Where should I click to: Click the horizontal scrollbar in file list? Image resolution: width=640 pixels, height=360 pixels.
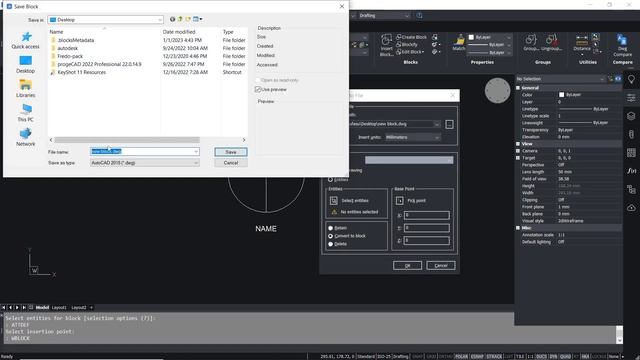pos(127,140)
